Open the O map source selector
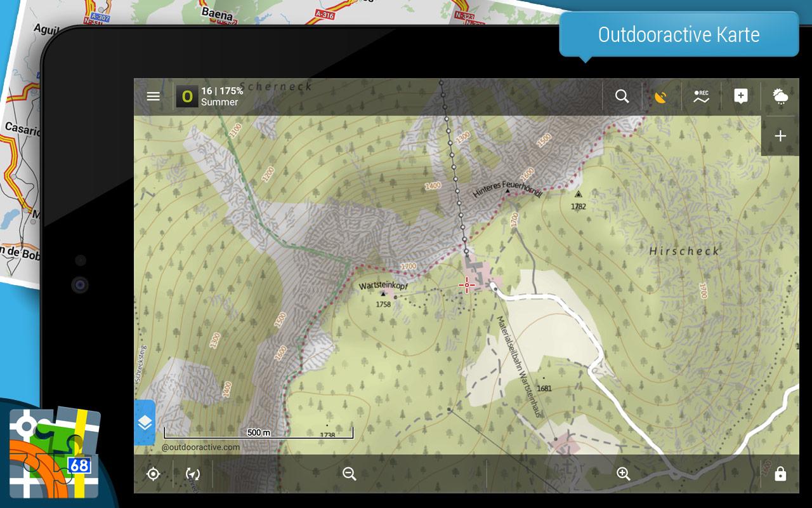 coord(187,97)
